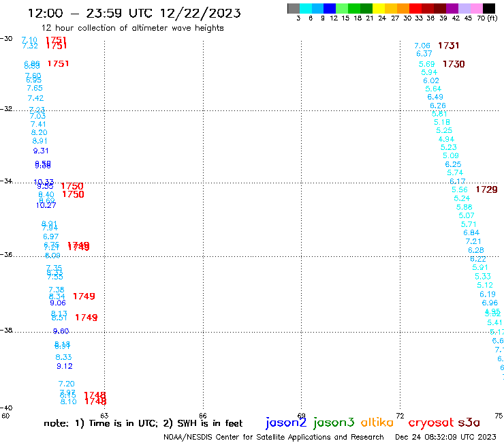Click the pink swatch in the legend
Screen dimensions: 504x443
[476, 8]
